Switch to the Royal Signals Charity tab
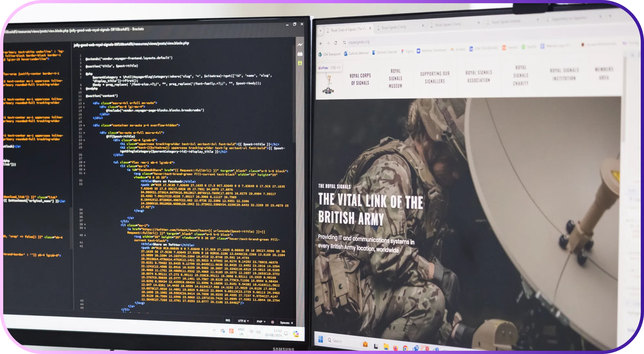The height and width of the screenshot is (354, 644). [394, 28]
